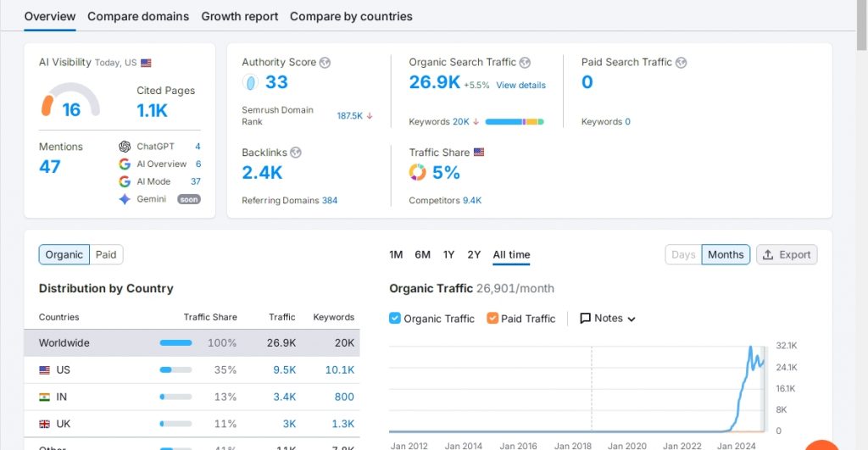The height and width of the screenshot is (450, 868).
Task: Click the Export button
Action: tap(787, 254)
